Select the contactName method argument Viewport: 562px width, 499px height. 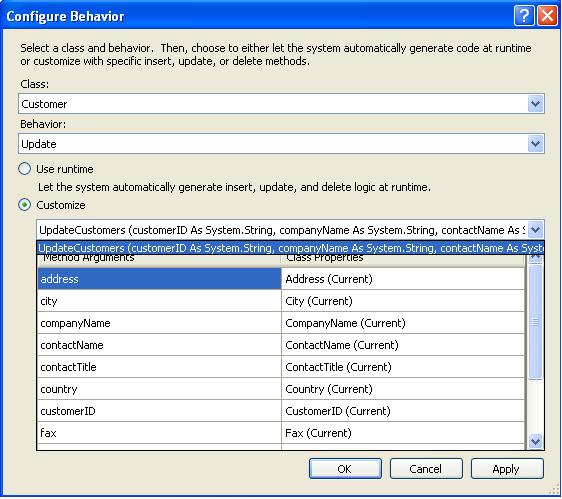(x=159, y=345)
